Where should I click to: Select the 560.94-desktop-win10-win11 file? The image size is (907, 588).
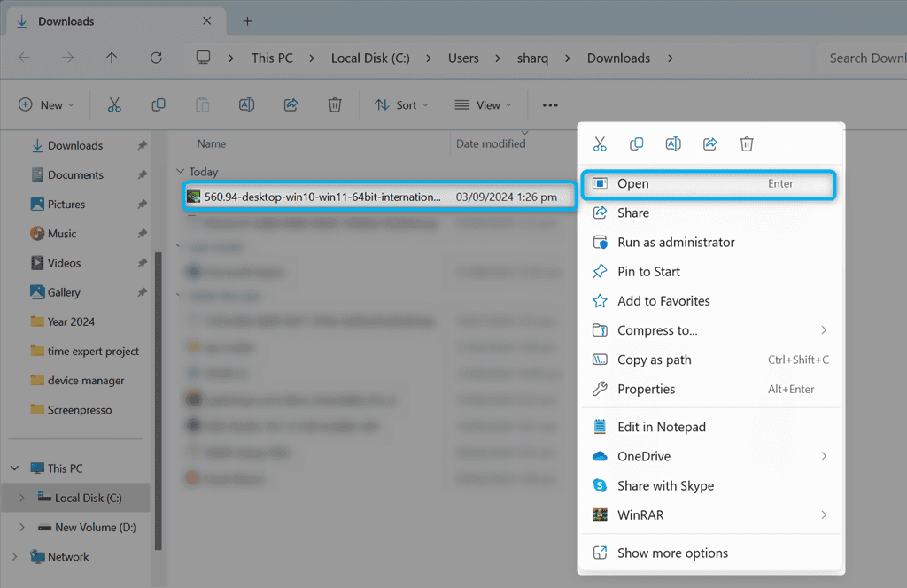pyautogui.click(x=379, y=197)
